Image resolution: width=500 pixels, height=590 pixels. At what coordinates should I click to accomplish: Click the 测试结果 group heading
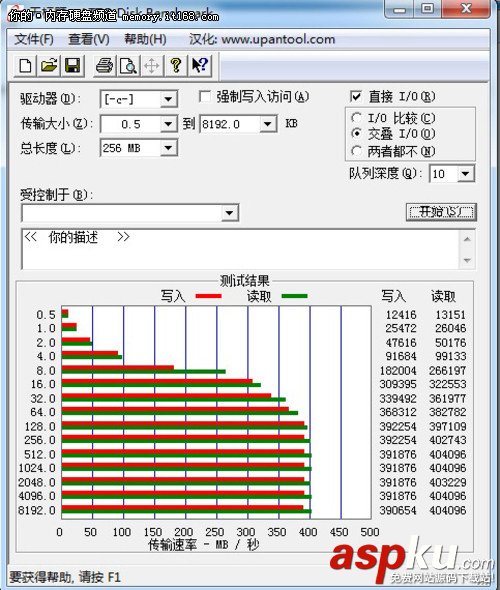tap(245, 281)
